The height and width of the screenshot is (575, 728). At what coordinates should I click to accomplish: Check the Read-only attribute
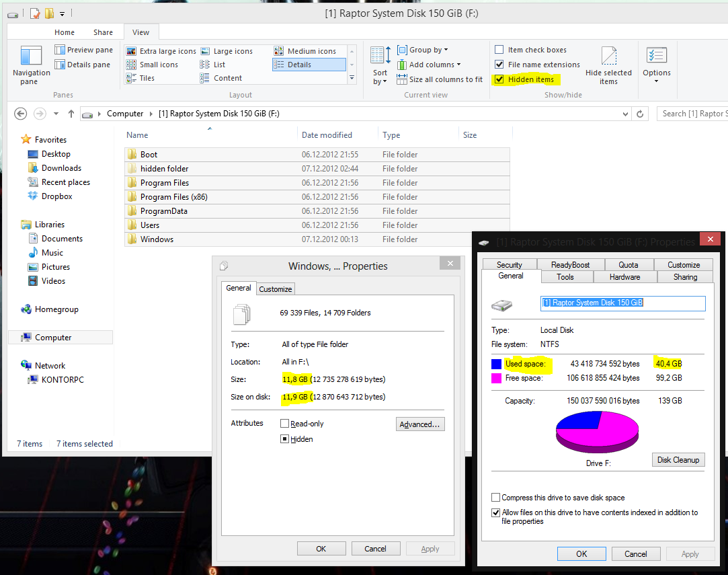click(x=284, y=424)
